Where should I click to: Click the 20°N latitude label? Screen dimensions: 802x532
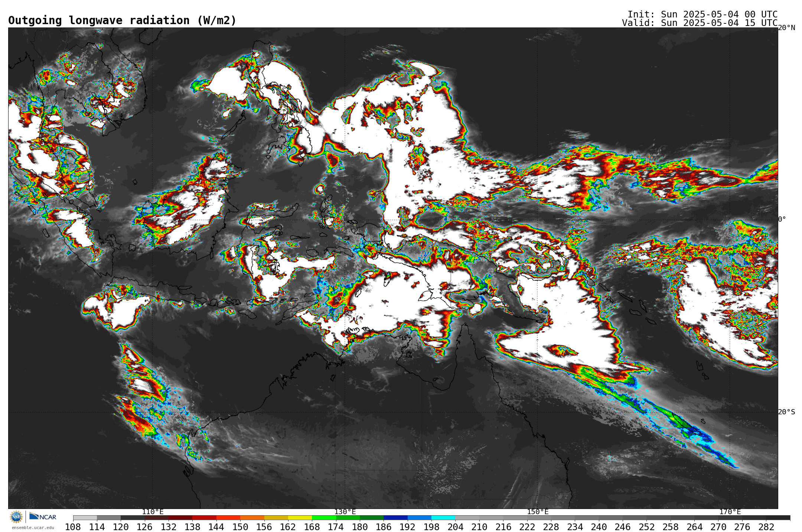pos(786,28)
